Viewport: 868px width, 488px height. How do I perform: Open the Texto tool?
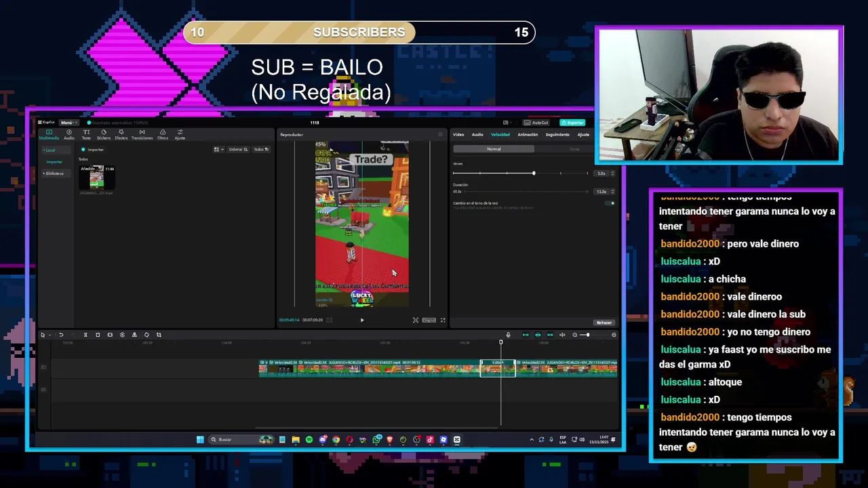tap(86, 134)
